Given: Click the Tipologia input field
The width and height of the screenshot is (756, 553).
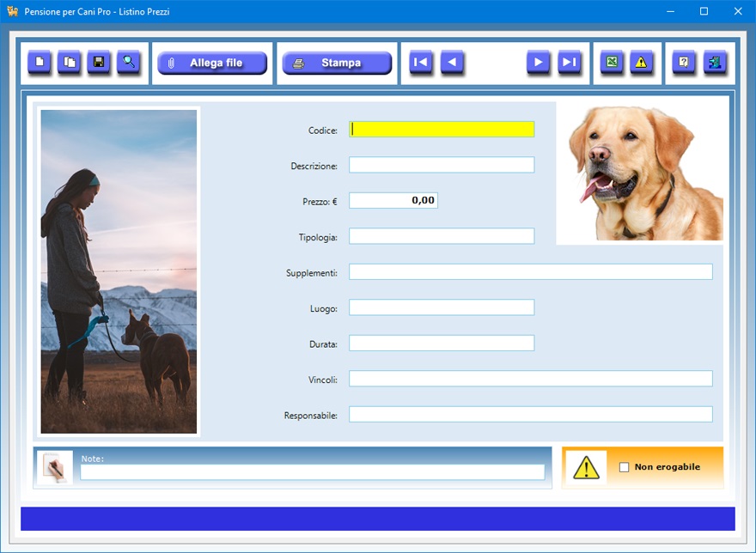Looking at the screenshot, I should (442, 236).
